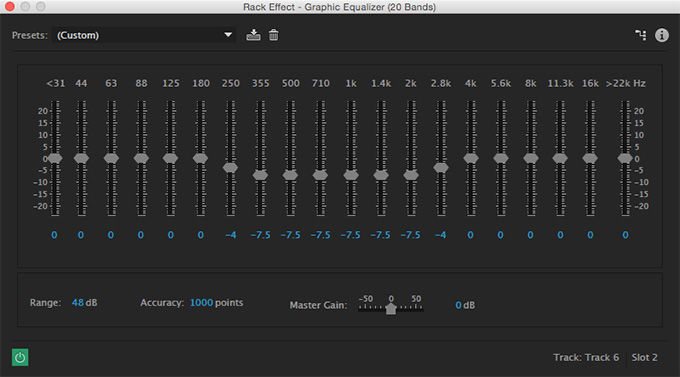This screenshot has width=680, height=377.
Task: Click the 4k gain value 0
Action: tap(471, 235)
